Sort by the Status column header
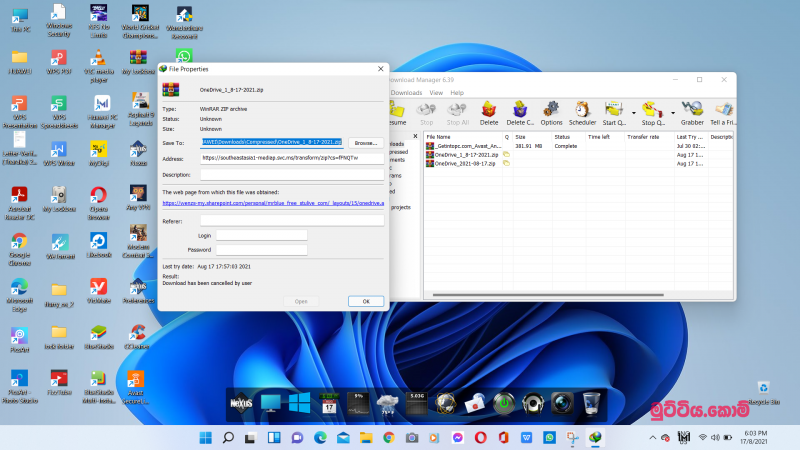This screenshot has height=450, width=800. 568,137
